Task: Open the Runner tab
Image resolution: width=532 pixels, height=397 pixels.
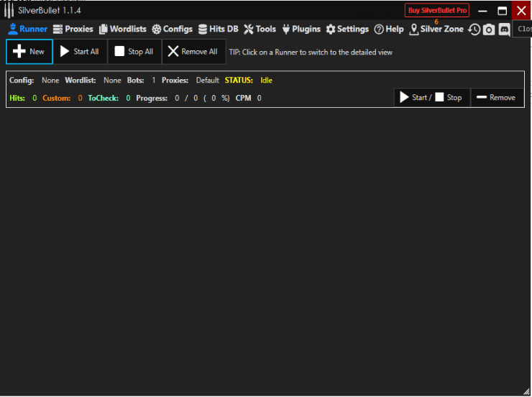Action: pos(27,29)
